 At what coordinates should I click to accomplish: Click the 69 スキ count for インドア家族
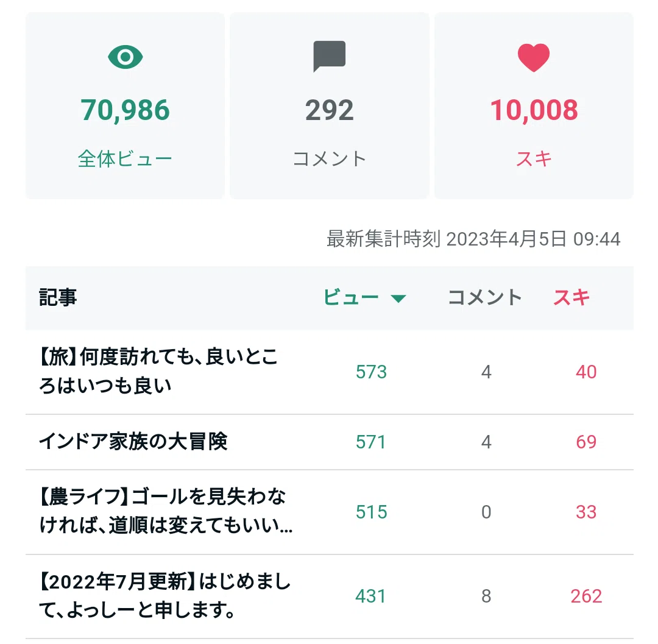click(586, 442)
